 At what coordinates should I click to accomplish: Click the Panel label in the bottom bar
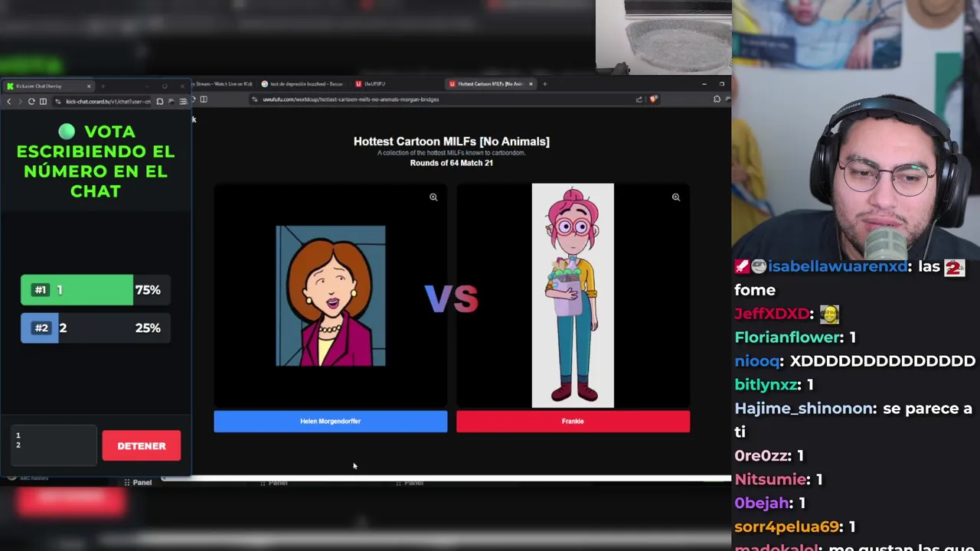[x=142, y=482]
